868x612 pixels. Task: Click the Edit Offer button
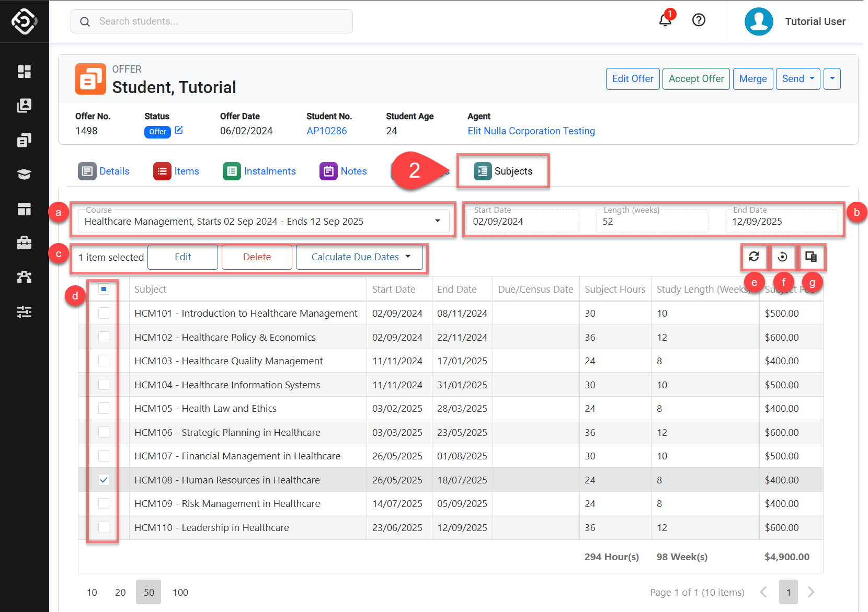click(633, 79)
